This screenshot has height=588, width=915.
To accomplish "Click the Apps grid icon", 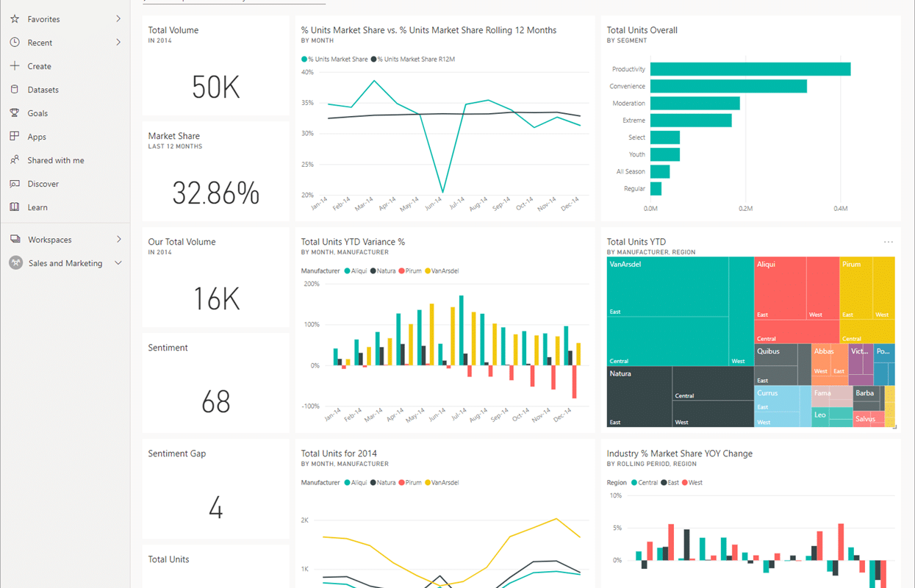I will point(15,137).
